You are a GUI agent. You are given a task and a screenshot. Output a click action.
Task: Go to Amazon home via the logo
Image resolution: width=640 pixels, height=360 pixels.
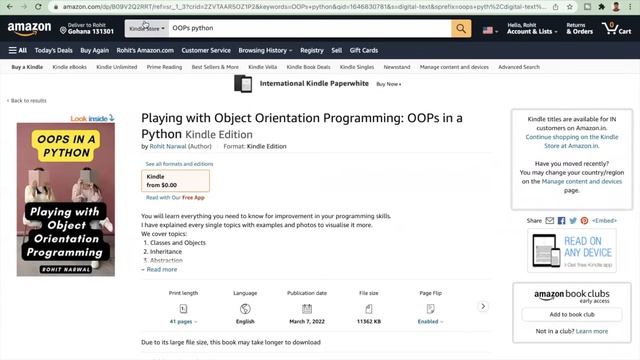(x=29, y=29)
